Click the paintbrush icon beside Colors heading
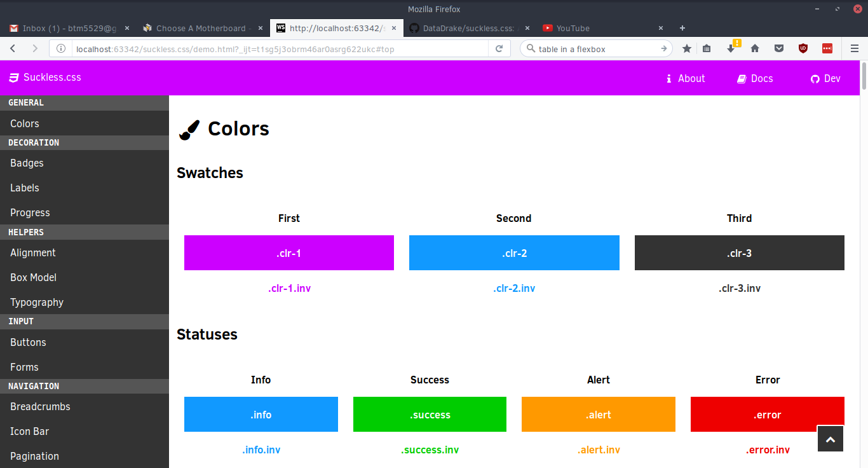The height and width of the screenshot is (468, 868). 189,129
